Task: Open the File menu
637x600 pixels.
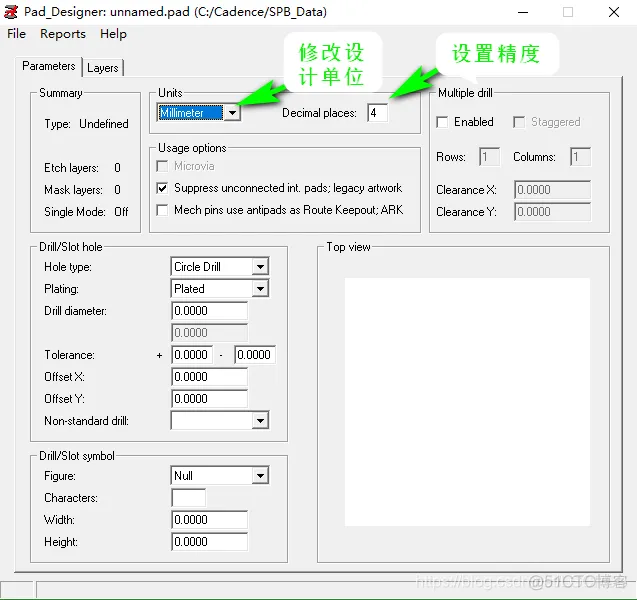Action: 16,34
